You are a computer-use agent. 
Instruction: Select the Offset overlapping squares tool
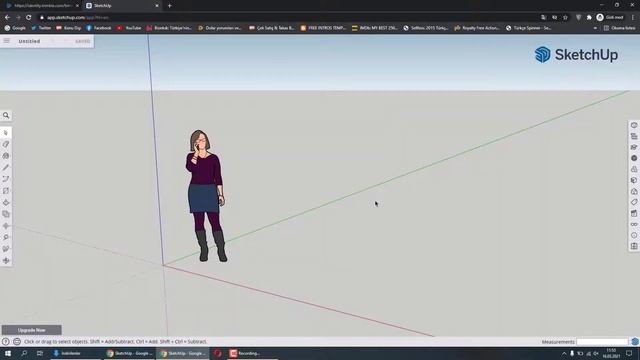[x=6, y=214]
